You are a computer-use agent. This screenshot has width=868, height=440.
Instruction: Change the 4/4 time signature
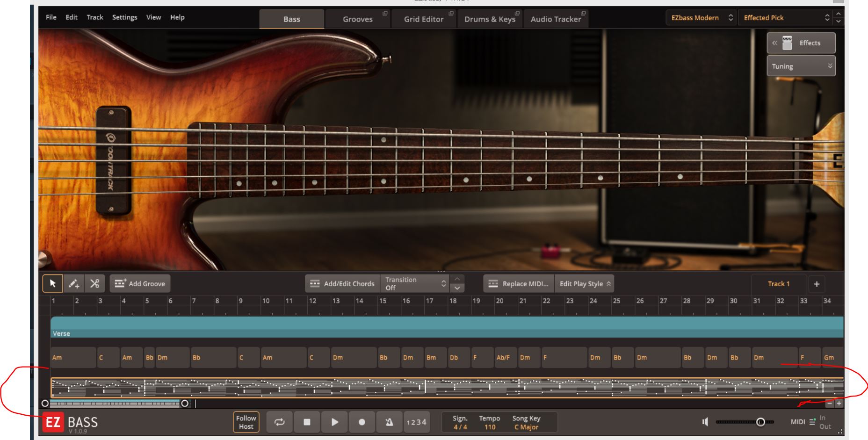[460, 427]
